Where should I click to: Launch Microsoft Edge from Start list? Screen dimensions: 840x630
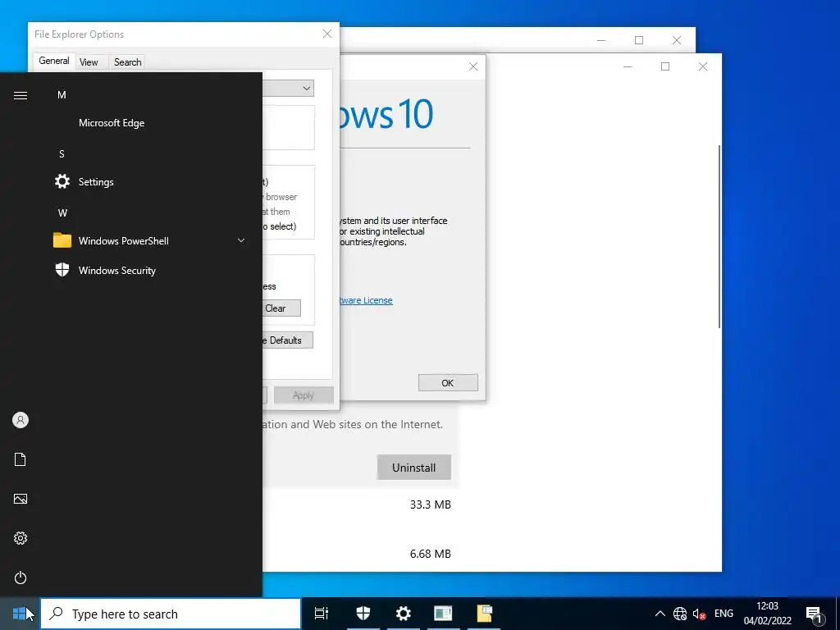tap(112, 123)
